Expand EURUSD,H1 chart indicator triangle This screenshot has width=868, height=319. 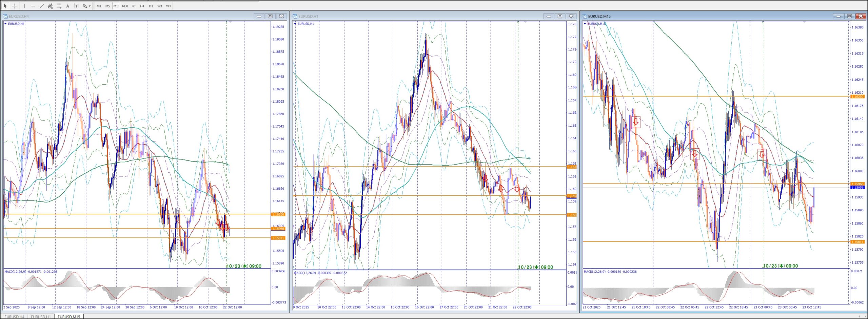[x=295, y=24]
